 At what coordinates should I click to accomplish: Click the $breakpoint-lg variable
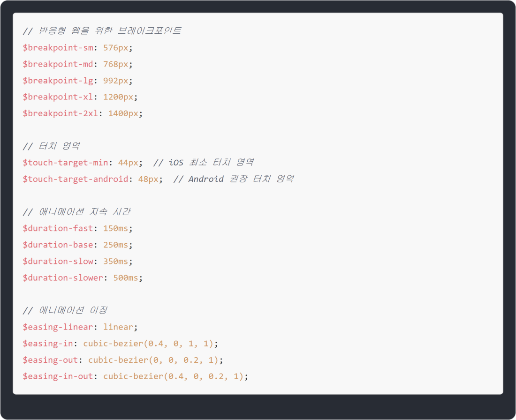[58, 81]
